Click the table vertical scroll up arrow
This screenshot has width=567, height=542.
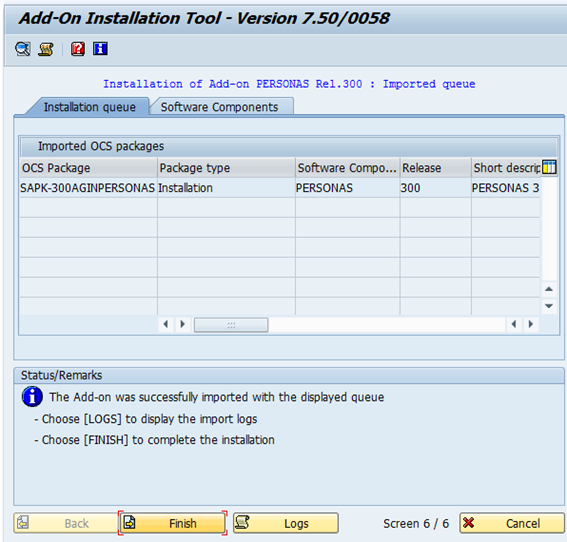click(549, 289)
